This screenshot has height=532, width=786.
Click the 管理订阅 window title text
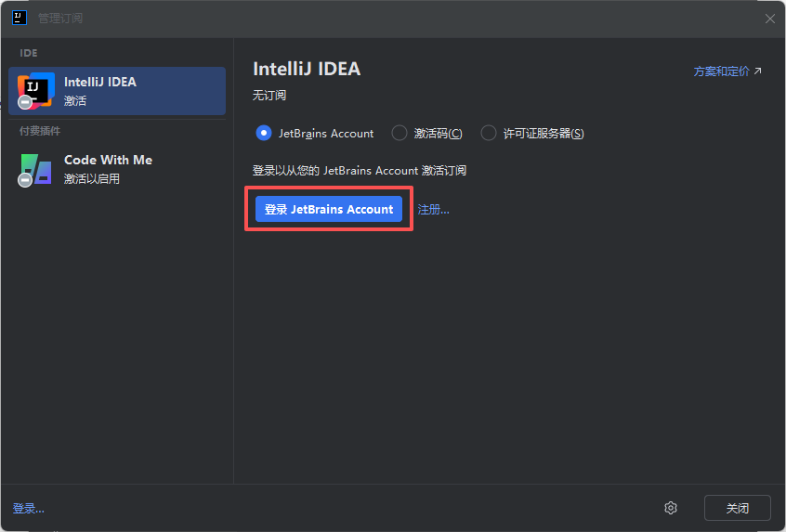coord(60,18)
